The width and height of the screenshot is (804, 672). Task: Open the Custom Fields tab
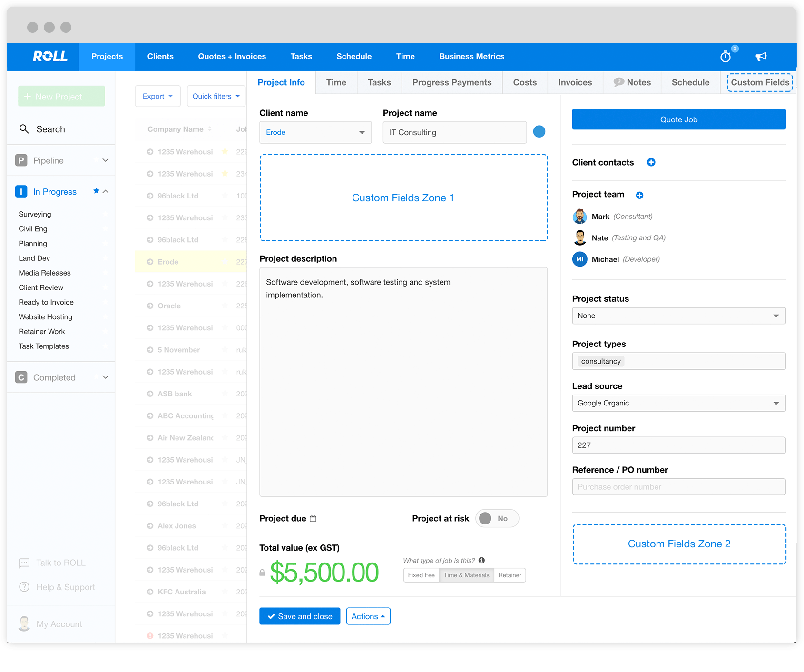760,82
